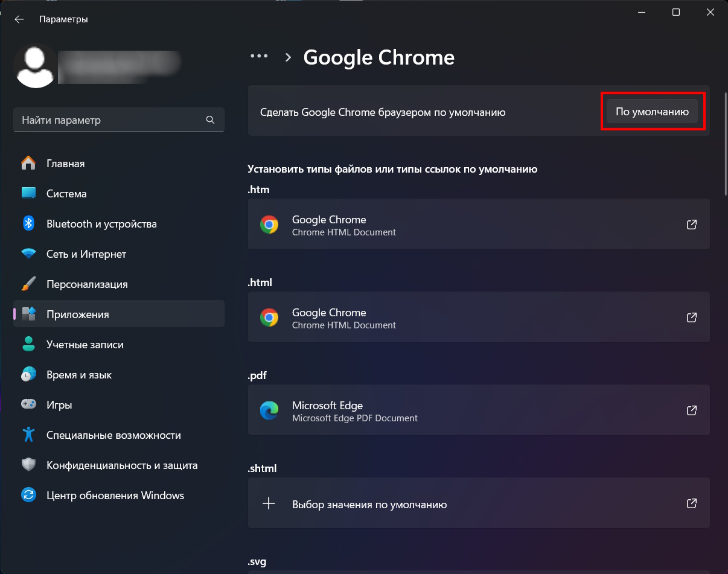
Task: Change the .pdf Microsoft Edge association
Action: 479,410
